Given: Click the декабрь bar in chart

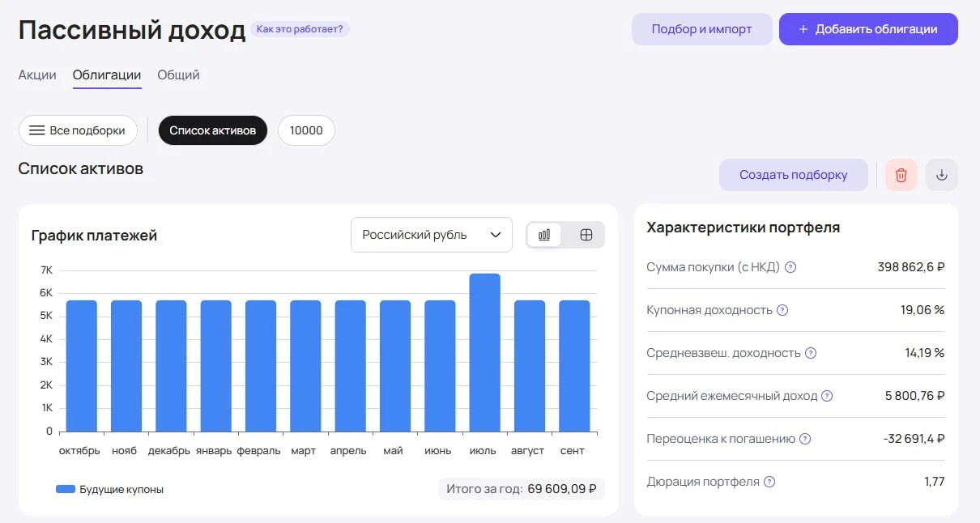Looking at the screenshot, I should point(172,366).
